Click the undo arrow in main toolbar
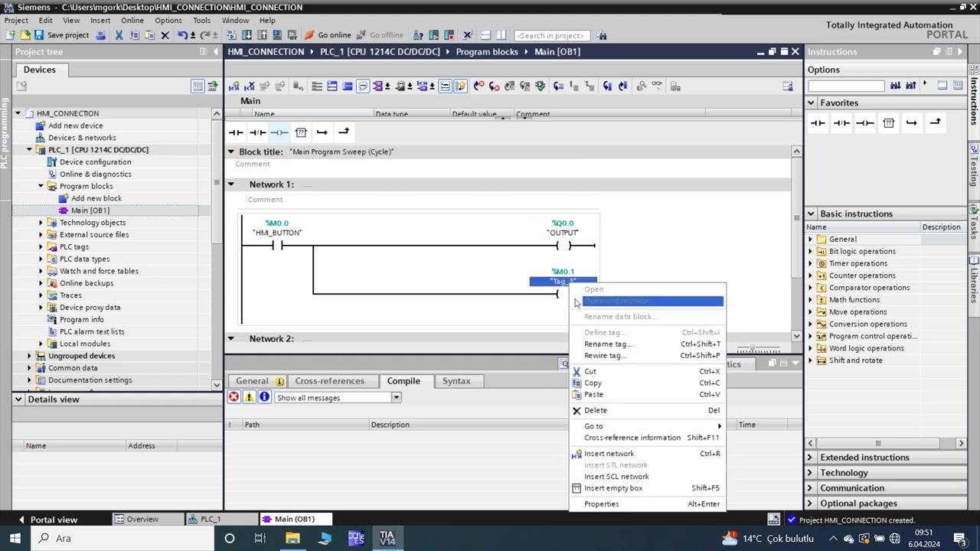 coord(183,35)
